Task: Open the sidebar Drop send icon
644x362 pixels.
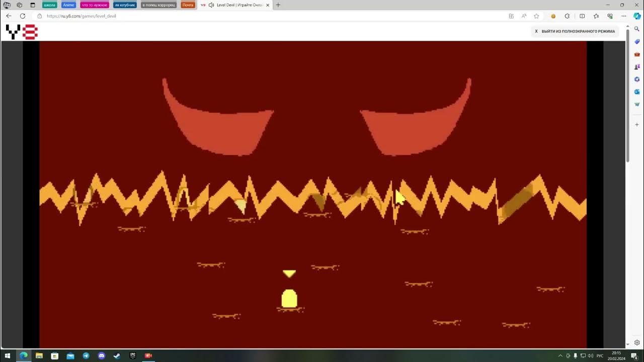Action: 637,105
